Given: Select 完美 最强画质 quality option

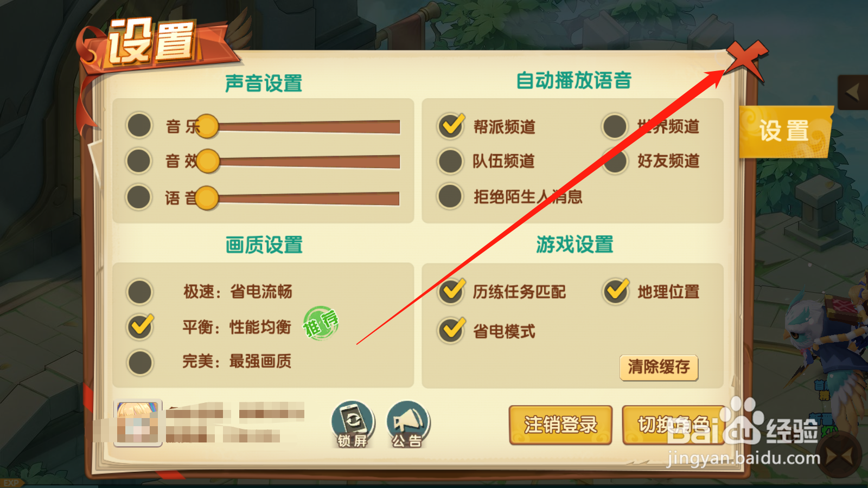Looking at the screenshot, I should [x=140, y=363].
